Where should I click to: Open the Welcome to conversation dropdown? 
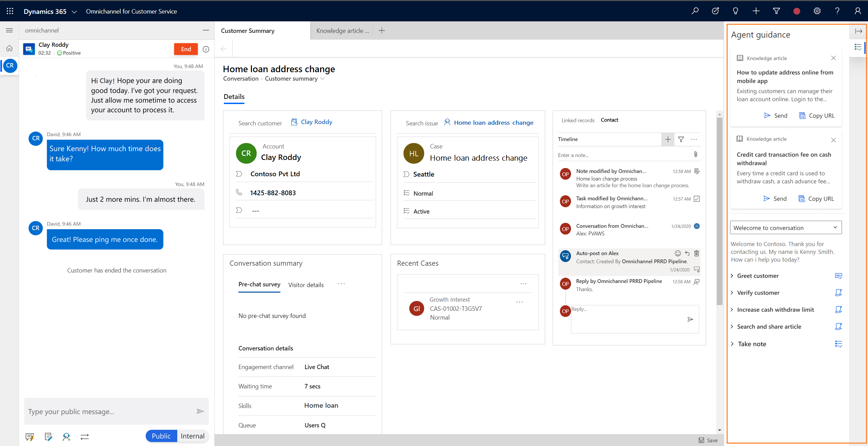[x=786, y=227]
